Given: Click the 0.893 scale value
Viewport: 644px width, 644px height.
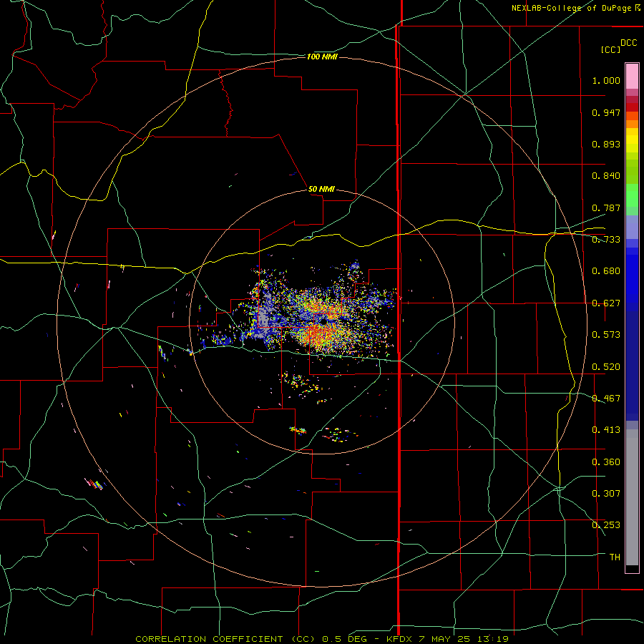Looking at the screenshot, I should pos(606,144).
